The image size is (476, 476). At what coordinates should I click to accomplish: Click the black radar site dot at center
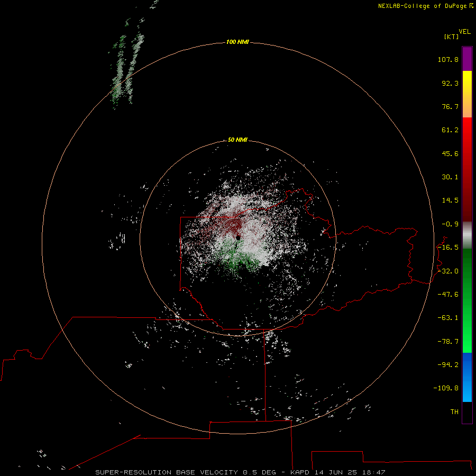tap(239, 238)
